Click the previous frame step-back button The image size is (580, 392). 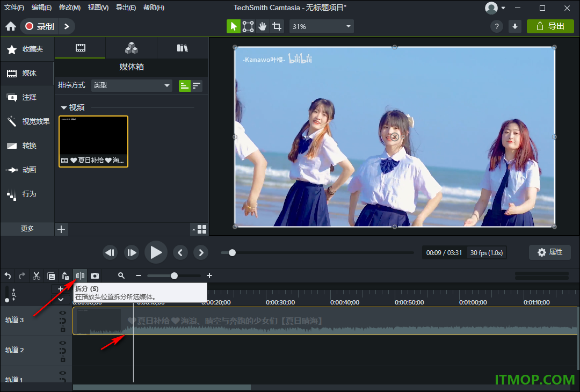110,252
